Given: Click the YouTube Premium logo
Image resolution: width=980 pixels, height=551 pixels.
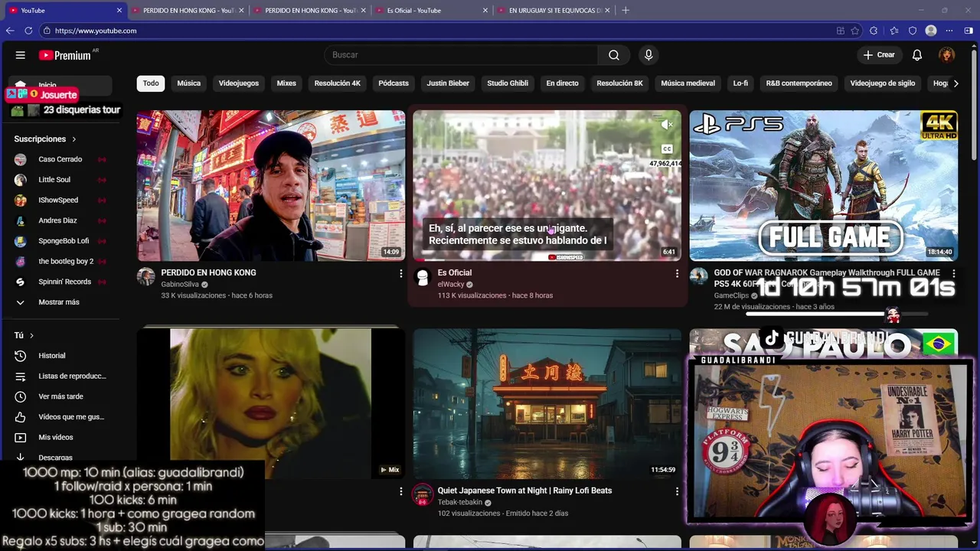Looking at the screenshot, I should point(65,55).
